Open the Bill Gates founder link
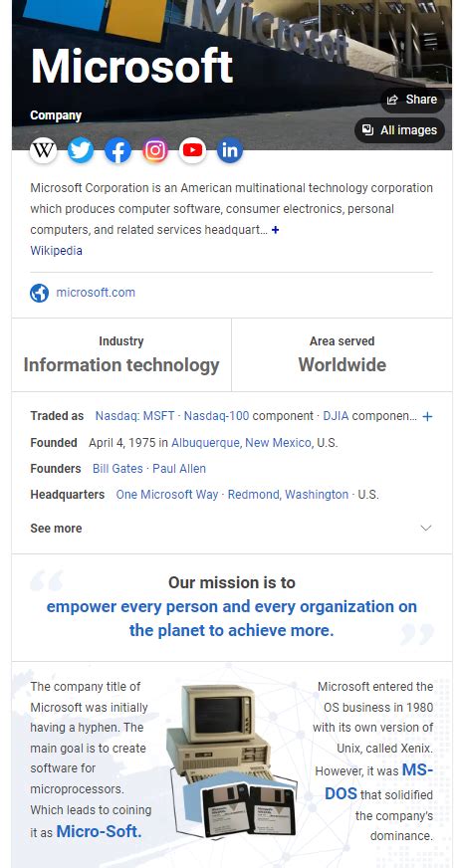Image resolution: width=459 pixels, height=868 pixels. coord(117,468)
